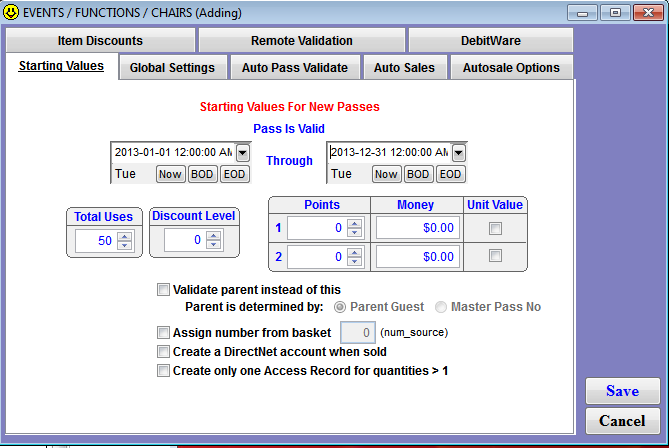Decrease Discount Level with down arrow
669x448 pixels.
pyautogui.click(x=214, y=244)
